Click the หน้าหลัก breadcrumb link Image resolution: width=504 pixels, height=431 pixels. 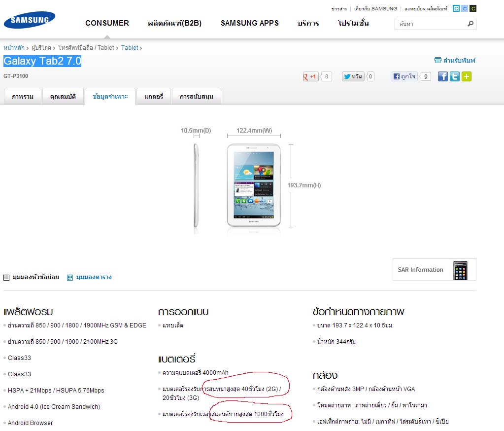point(14,48)
